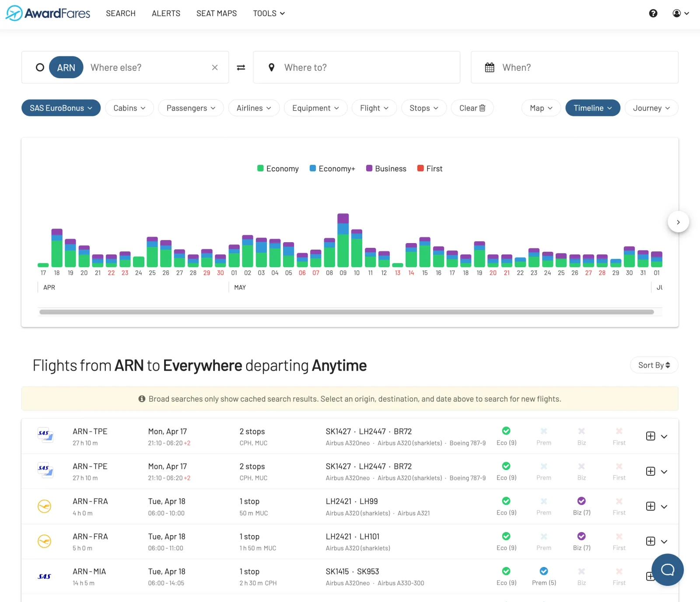This screenshot has height=602, width=700.
Task: Click Eco (9) checkmark on first ARN-TPE row
Action: point(506,431)
